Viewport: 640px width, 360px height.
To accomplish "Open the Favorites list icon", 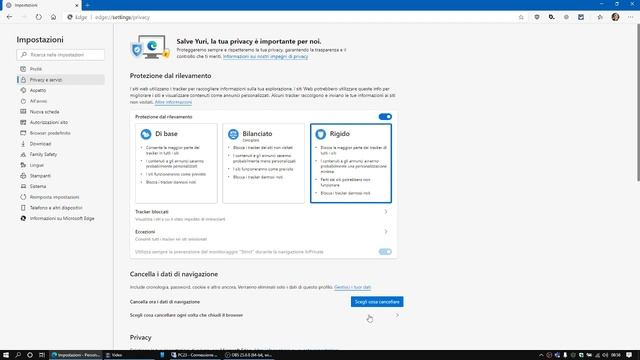I will pyautogui.click(x=600, y=17).
